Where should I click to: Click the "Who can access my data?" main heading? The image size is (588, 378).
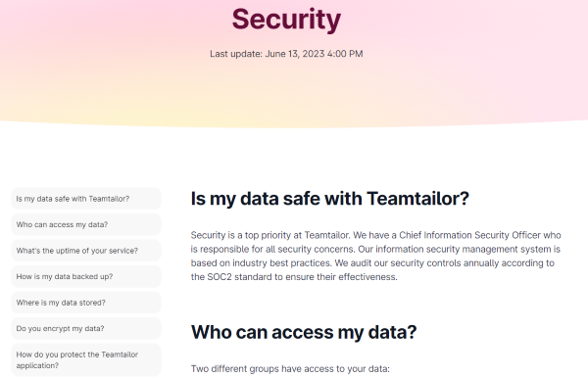coord(304,332)
